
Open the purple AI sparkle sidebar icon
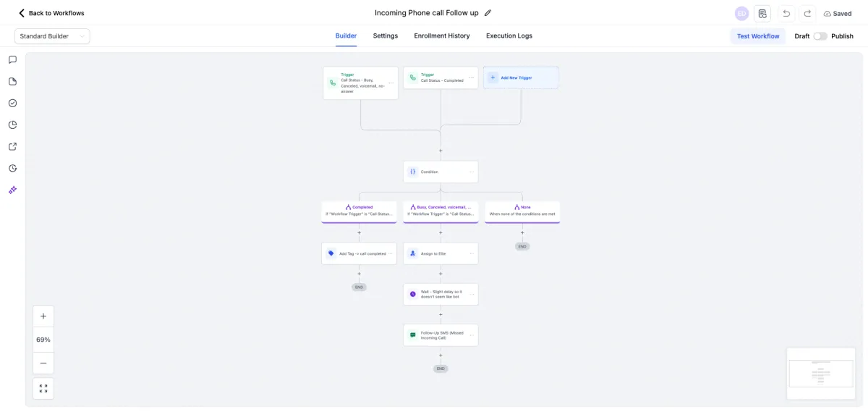12,190
